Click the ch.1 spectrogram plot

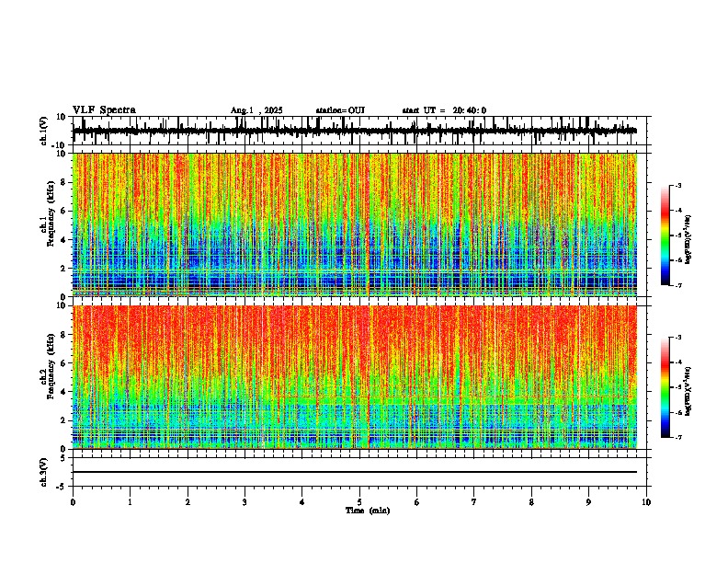355,224
